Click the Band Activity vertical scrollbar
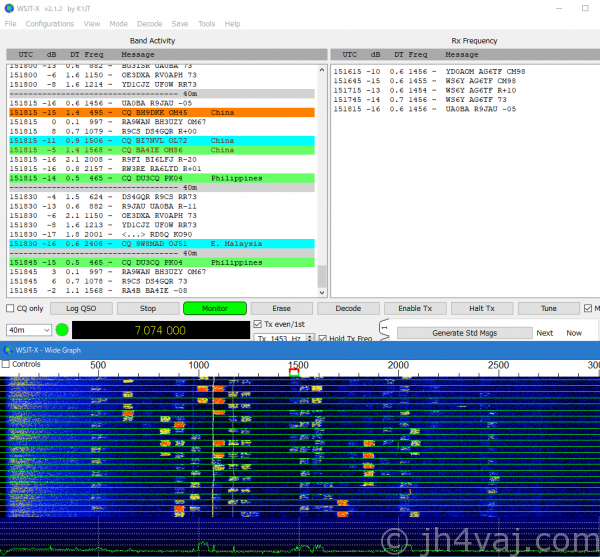The image size is (600, 557). [x=322, y=180]
